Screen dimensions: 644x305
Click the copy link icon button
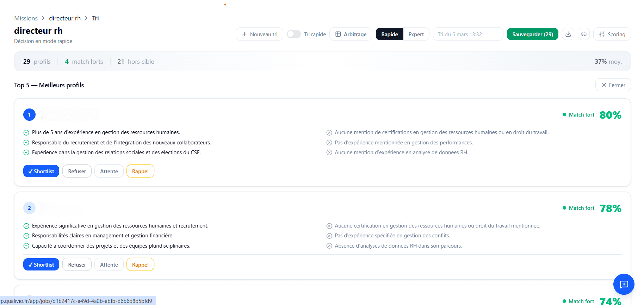pos(583,34)
